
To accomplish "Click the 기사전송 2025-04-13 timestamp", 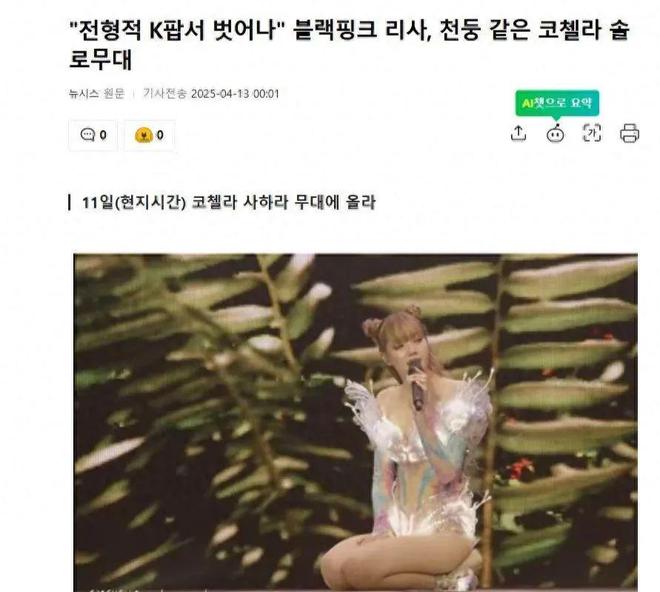I will coord(211,93).
